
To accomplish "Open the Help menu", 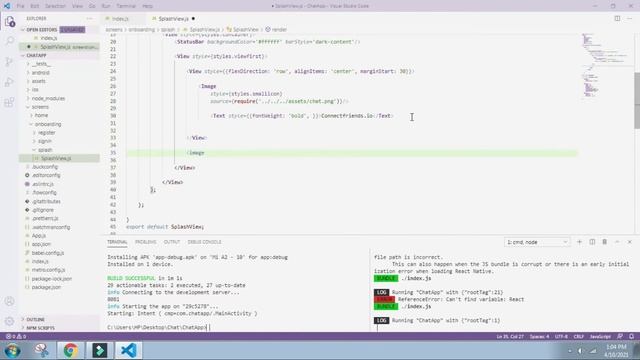I will pyautogui.click(x=147, y=6).
